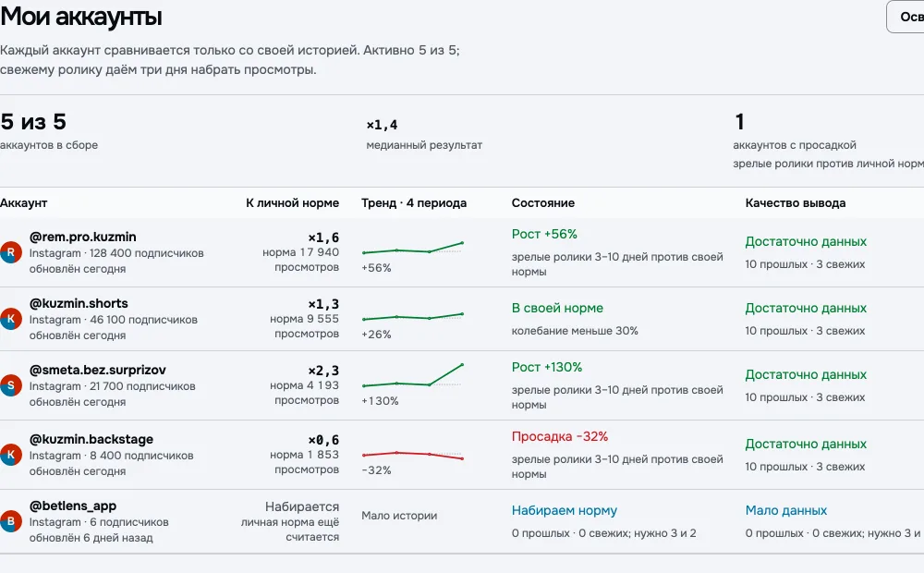Click the "Мало истории" trend text
This screenshot has width=924, height=573.
pos(399,516)
